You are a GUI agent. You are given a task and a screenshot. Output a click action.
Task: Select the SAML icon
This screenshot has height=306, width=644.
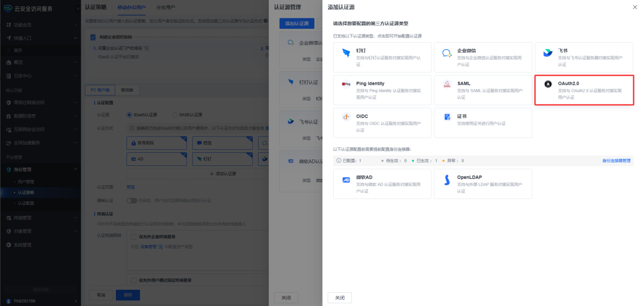(x=447, y=84)
